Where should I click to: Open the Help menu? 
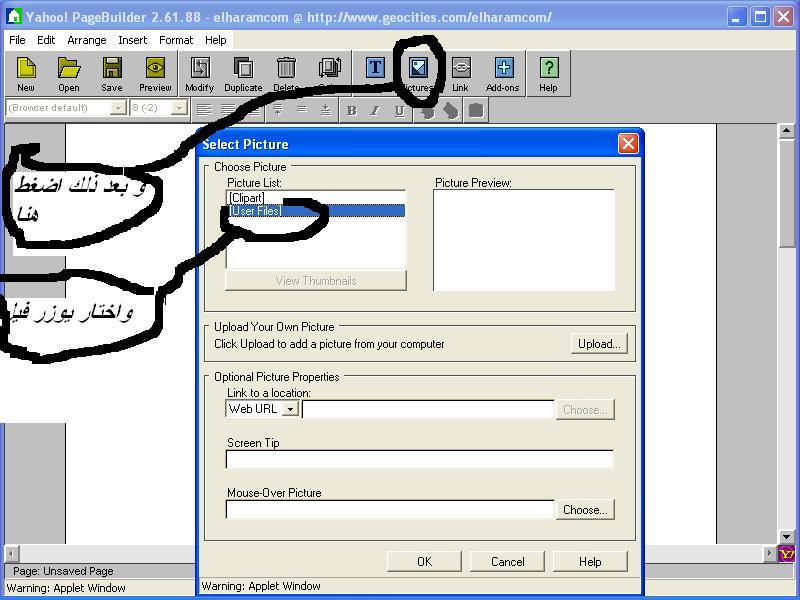point(215,40)
